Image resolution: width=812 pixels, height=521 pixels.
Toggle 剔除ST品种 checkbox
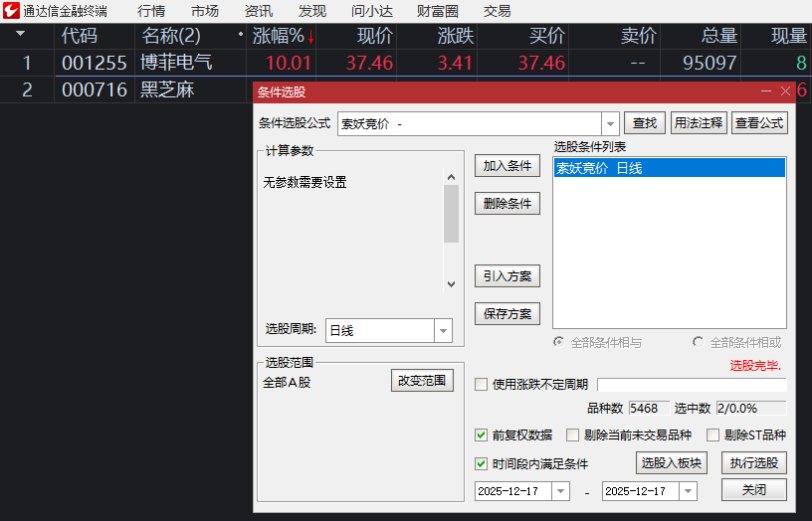(x=713, y=434)
